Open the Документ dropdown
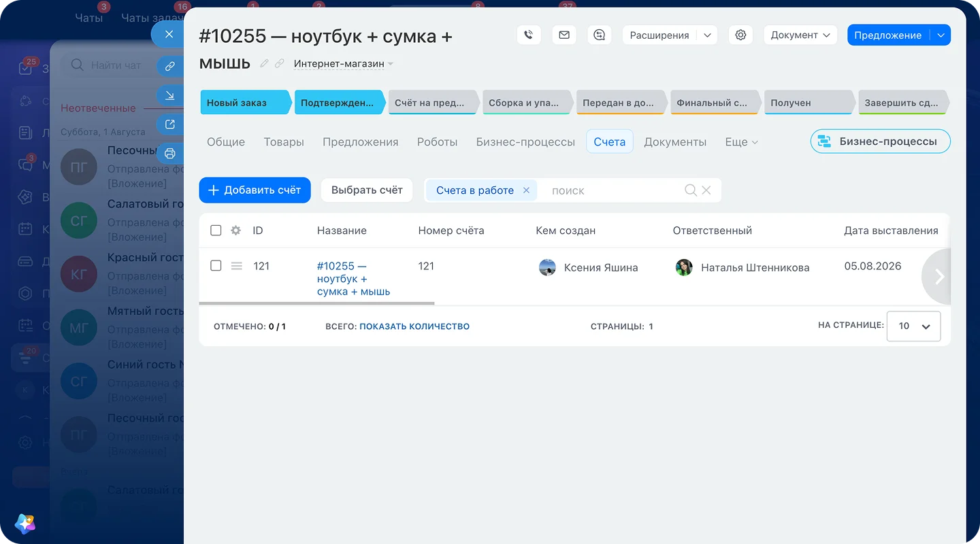 pos(800,35)
